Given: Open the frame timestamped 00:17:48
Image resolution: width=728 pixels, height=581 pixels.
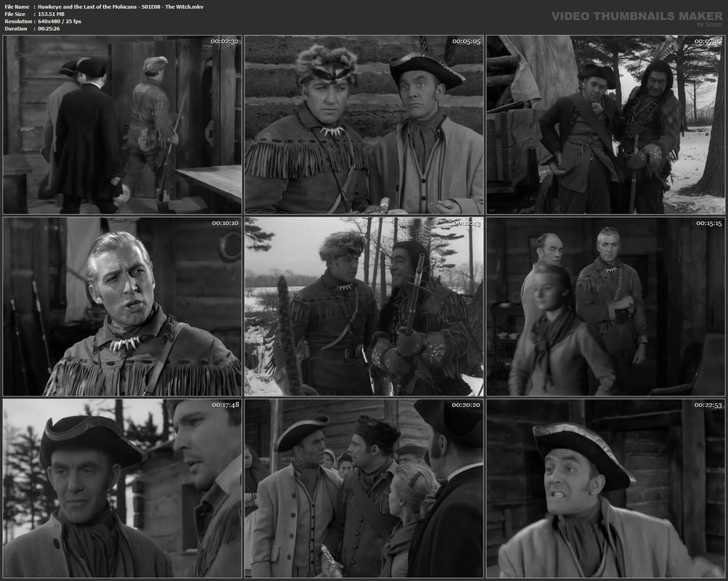Looking at the screenshot, I should (x=122, y=489).
